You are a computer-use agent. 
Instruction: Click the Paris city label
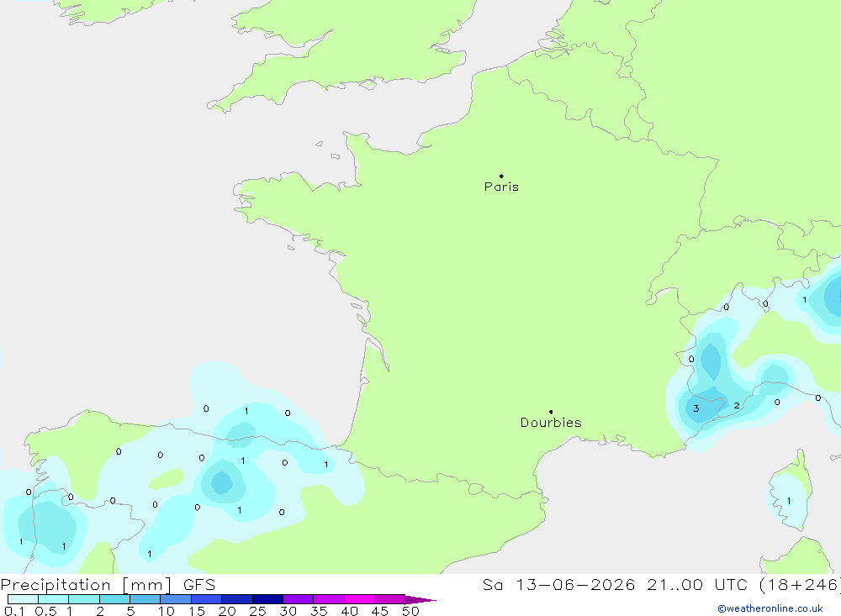point(501,187)
